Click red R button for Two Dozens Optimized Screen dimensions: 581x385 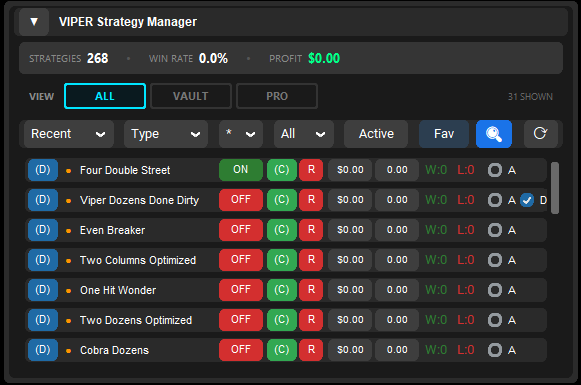pos(311,320)
